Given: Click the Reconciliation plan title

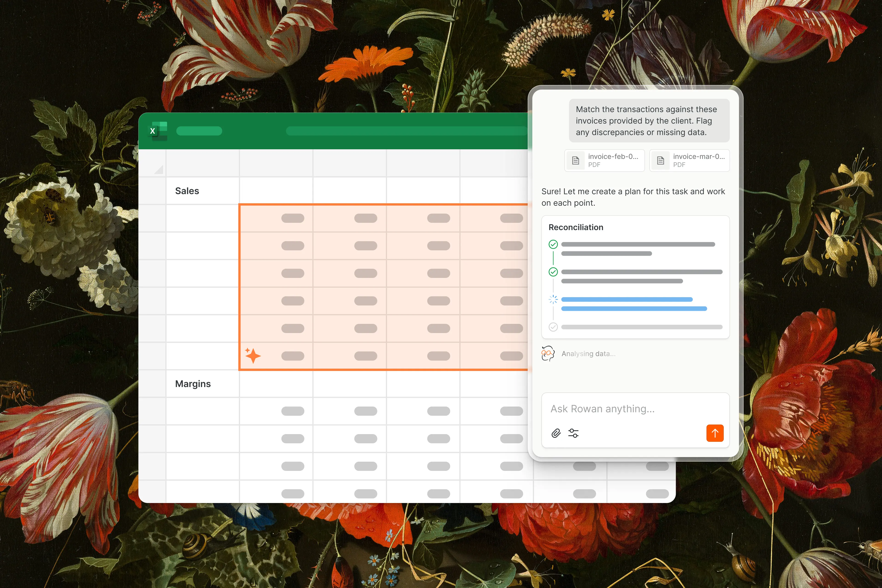Looking at the screenshot, I should (576, 227).
